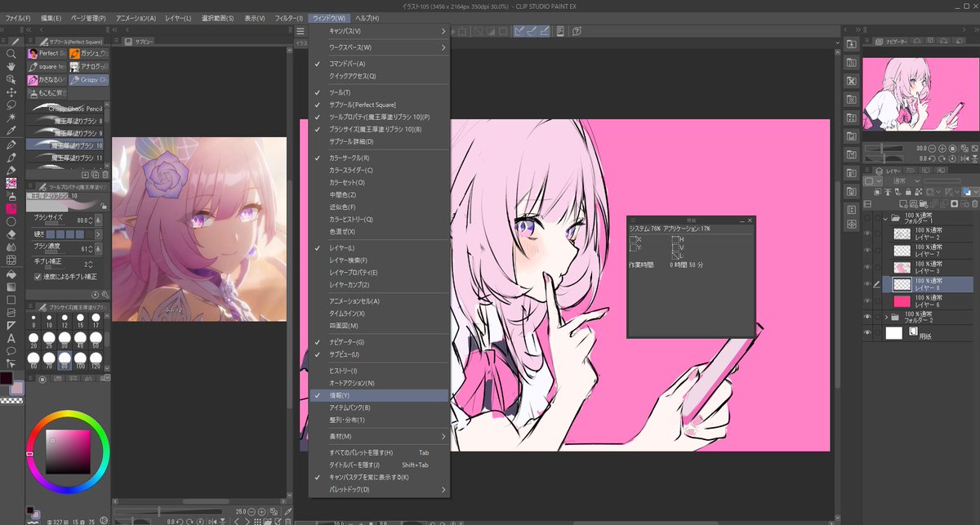Open the 編集(E) menu
This screenshot has height=525, width=980.
click(x=51, y=18)
